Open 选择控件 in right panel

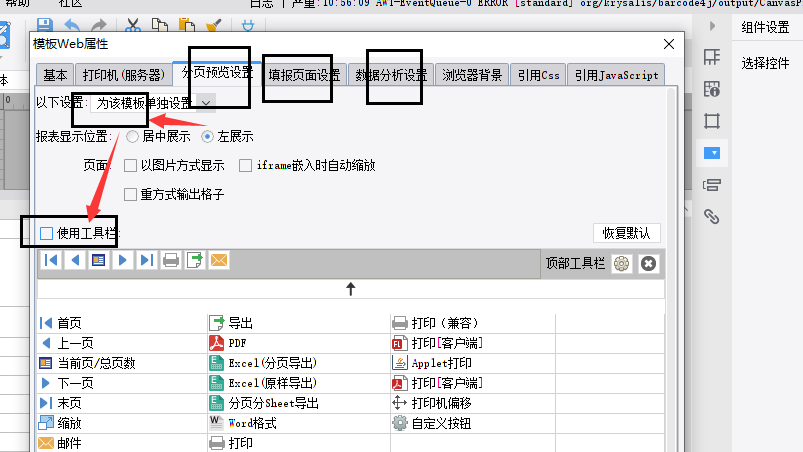(766, 63)
